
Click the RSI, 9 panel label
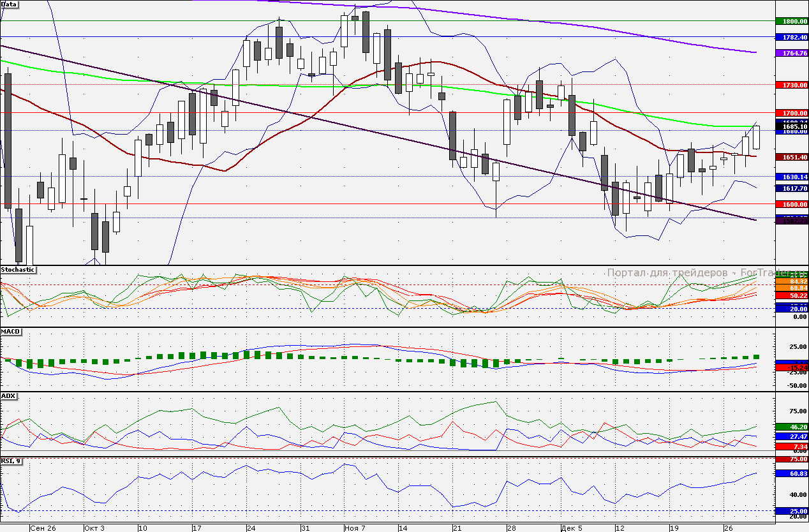click(11, 461)
